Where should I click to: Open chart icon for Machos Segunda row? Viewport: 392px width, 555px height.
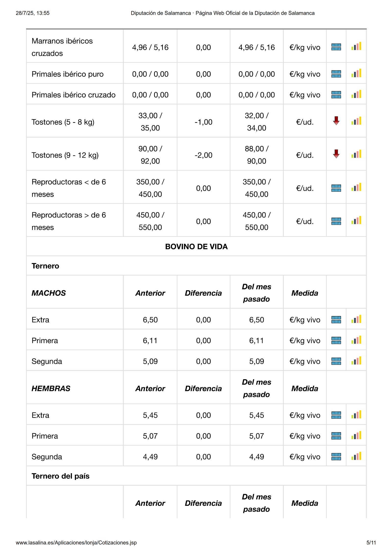tap(356, 361)
